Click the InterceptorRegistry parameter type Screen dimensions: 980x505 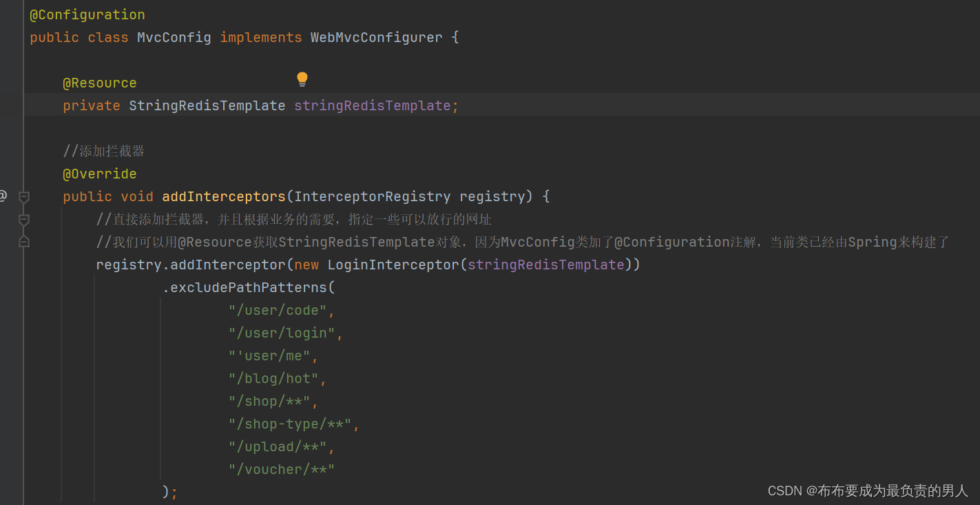click(x=372, y=196)
